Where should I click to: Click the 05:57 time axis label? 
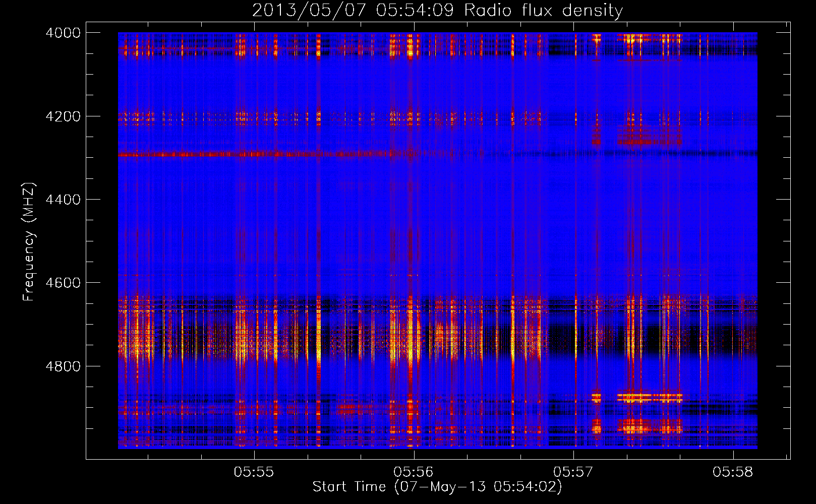point(573,472)
